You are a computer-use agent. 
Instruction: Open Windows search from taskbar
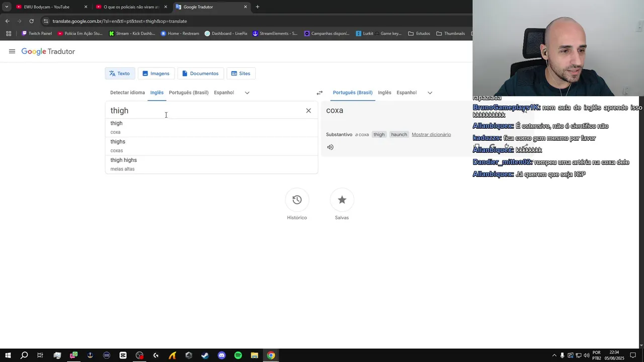point(24,355)
